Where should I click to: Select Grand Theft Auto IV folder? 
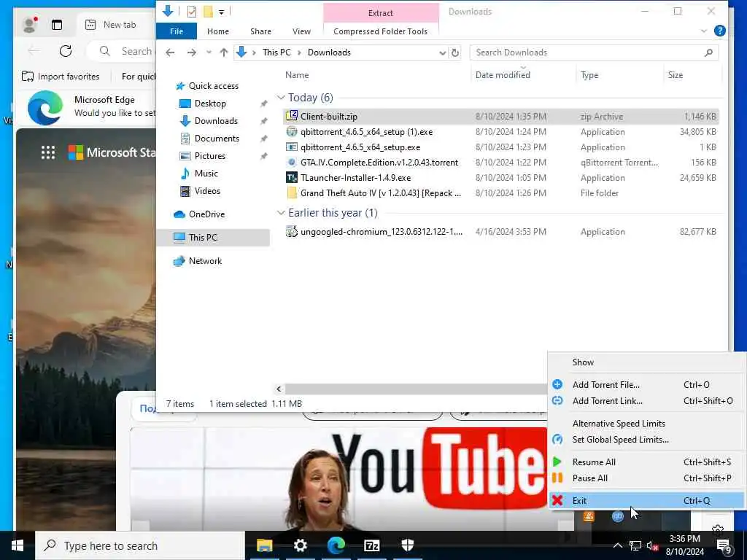(501, 192)
